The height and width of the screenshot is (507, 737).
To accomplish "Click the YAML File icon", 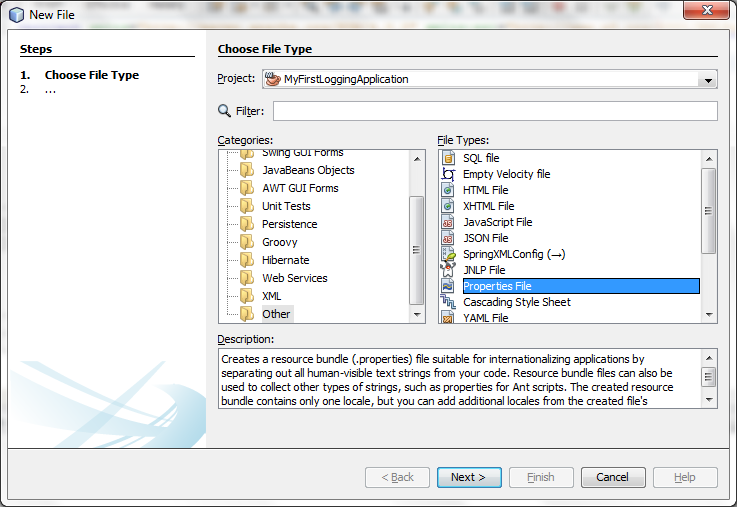I will [448, 318].
